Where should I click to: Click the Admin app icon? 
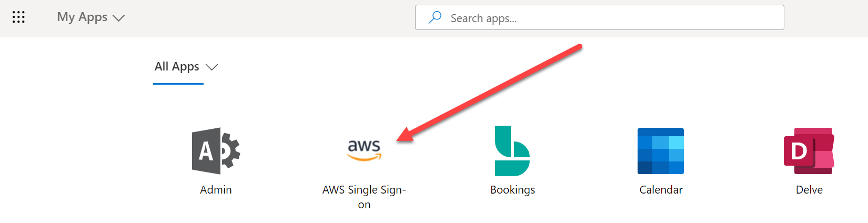[216, 151]
